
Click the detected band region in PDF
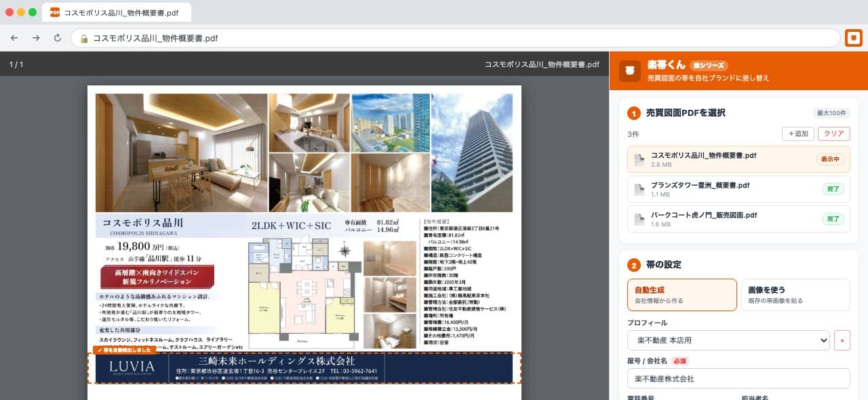pyautogui.click(x=304, y=368)
